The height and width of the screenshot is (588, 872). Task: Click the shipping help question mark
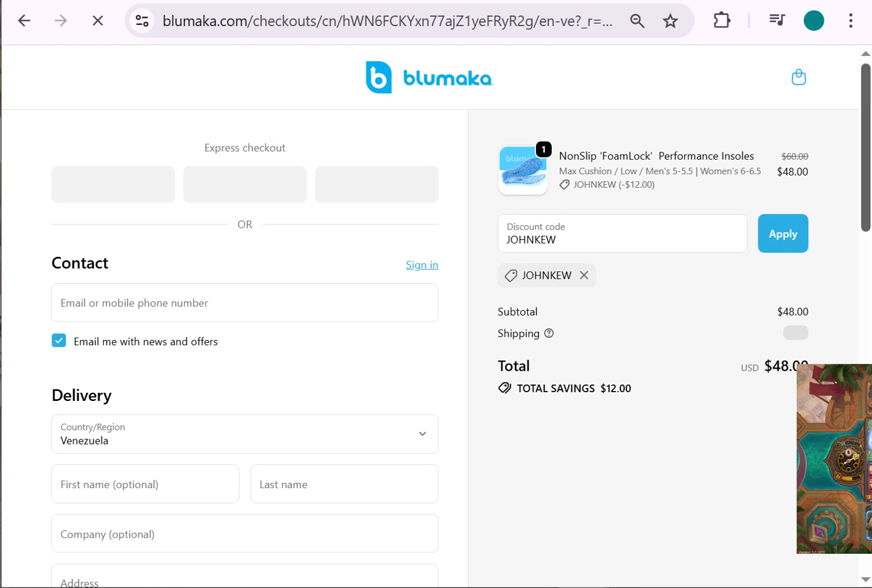click(549, 334)
